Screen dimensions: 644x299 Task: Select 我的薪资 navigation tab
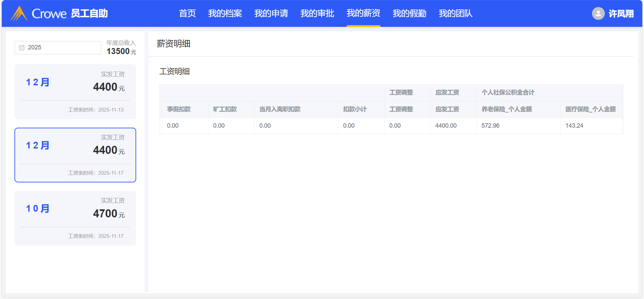[363, 13]
